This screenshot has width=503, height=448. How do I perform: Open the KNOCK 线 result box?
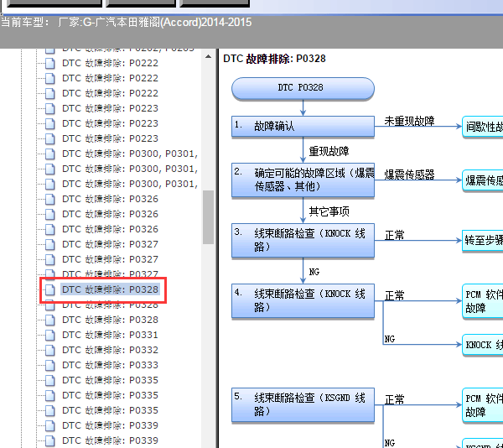pos(483,345)
